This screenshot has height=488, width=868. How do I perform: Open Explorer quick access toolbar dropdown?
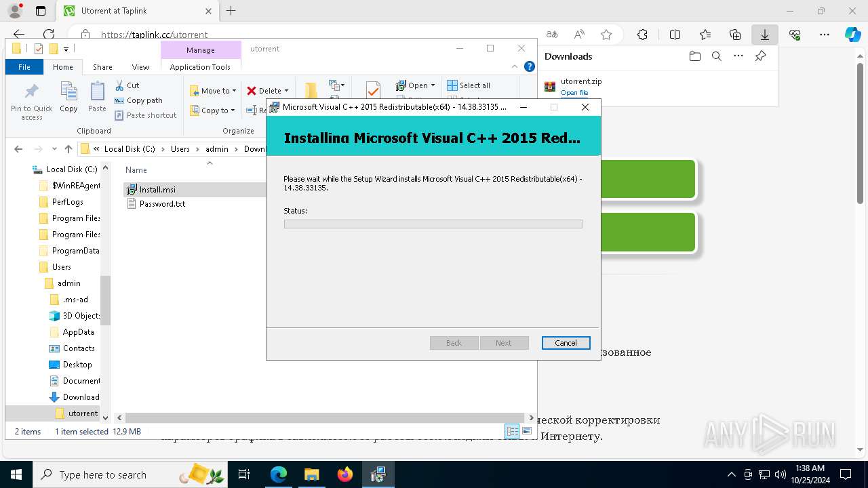coord(66,49)
